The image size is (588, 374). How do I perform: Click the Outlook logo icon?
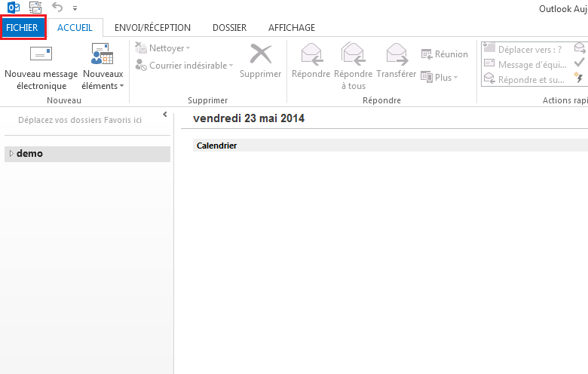pos(11,8)
